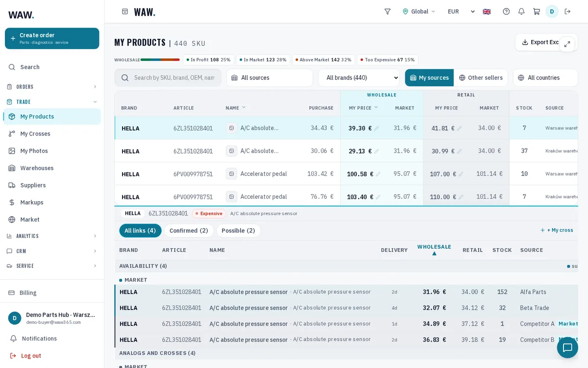Click the + My cross link

[557, 230]
